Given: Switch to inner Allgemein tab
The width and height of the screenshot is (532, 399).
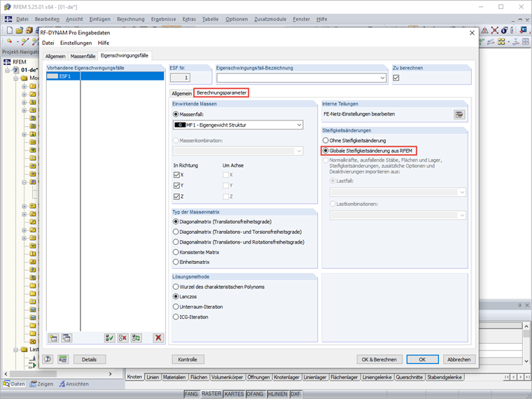Looking at the screenshot, I should coord(181,94).
